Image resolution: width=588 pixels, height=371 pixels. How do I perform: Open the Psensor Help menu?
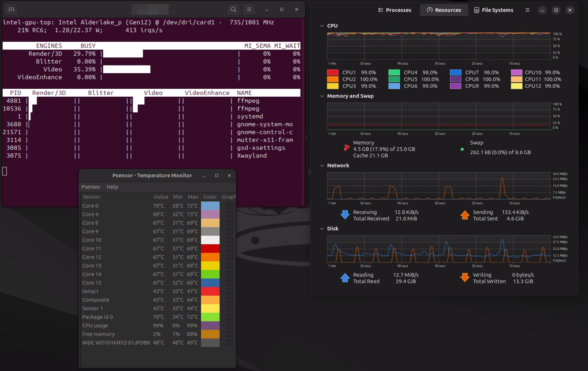tap(112, 187)
